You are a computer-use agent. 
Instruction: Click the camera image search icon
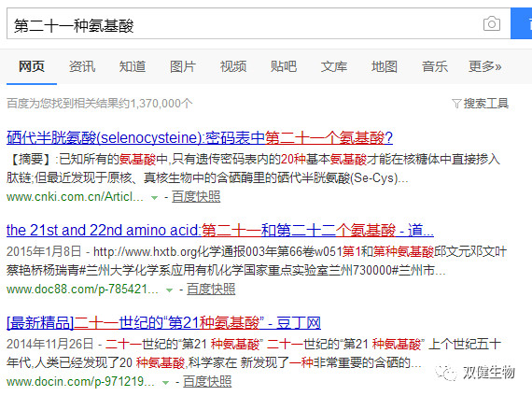pyautogui.click(x=492, y=23)
